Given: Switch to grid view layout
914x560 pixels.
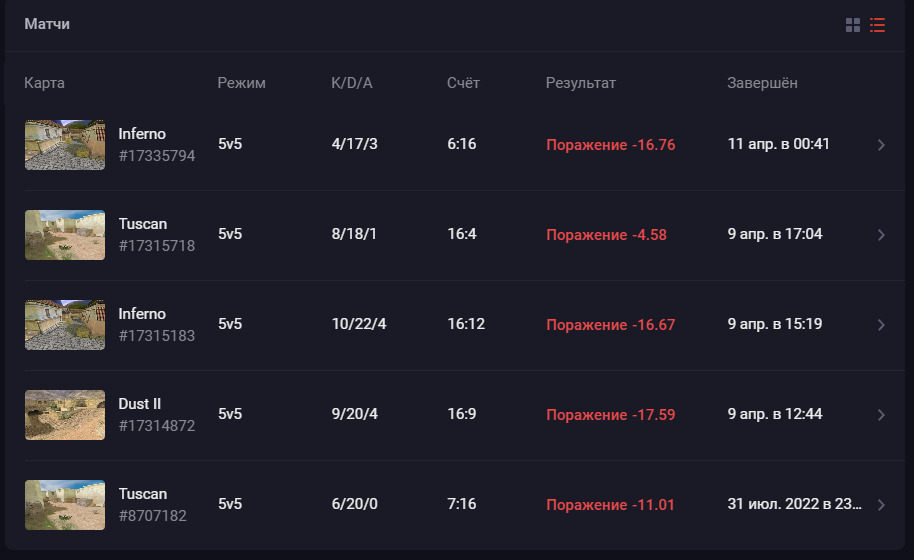Looking at the screenshot, I should 853,25.
